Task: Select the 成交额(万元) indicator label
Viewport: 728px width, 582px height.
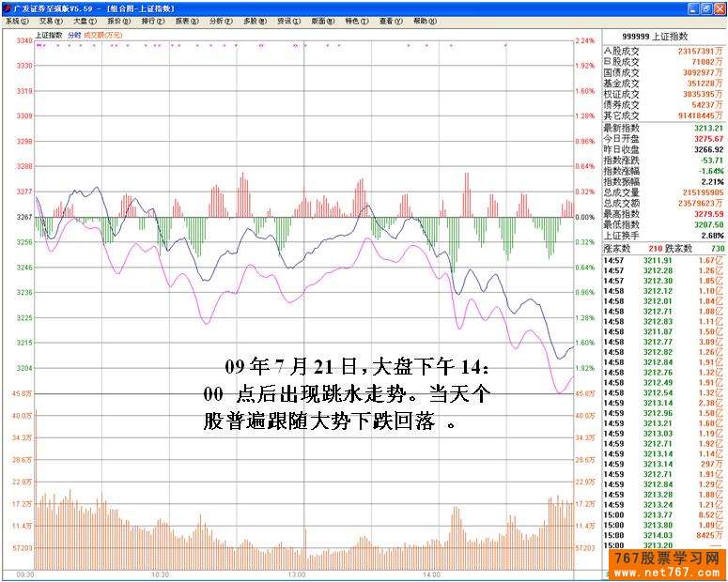Action: tap(103, 35)
